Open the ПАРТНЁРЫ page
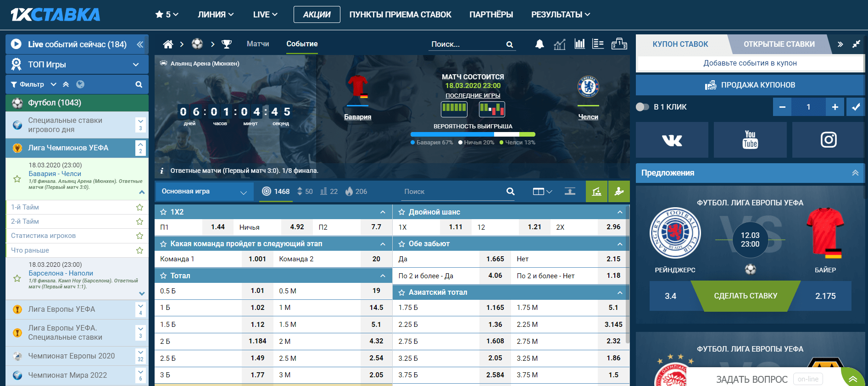 click(491, 15)
